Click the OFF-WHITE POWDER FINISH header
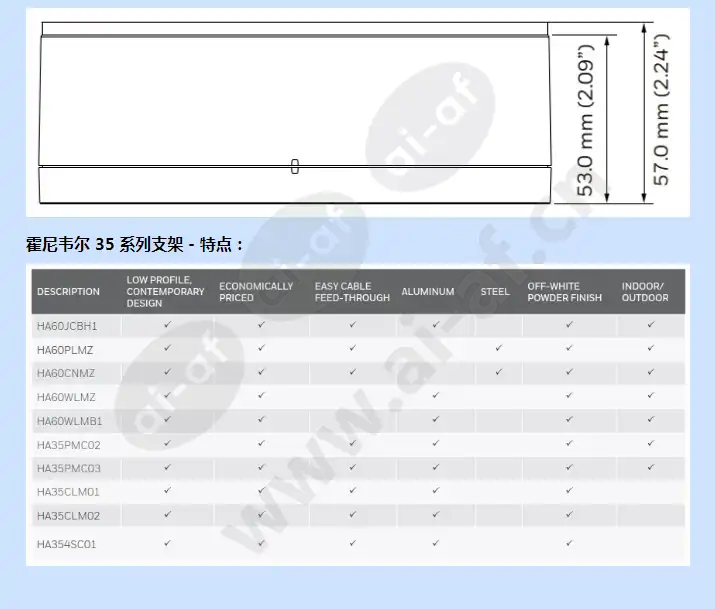Screen dimensions: 715x609 (x=565, y=292)
